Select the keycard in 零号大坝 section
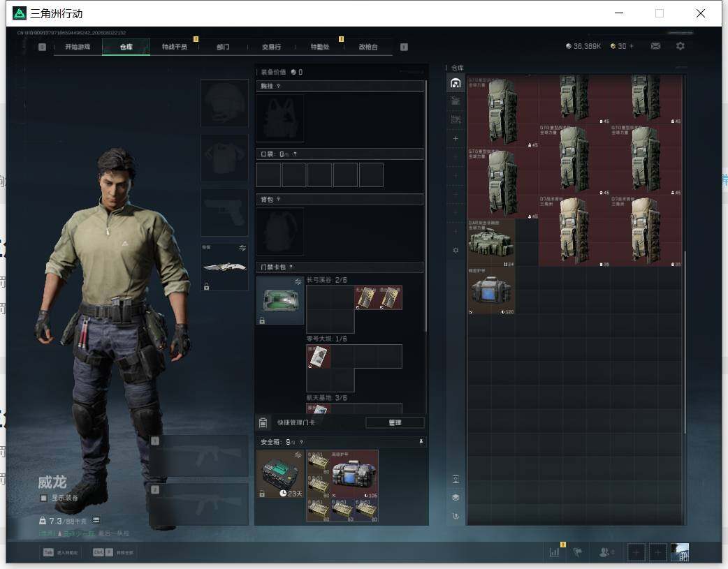 coord(319,357)
